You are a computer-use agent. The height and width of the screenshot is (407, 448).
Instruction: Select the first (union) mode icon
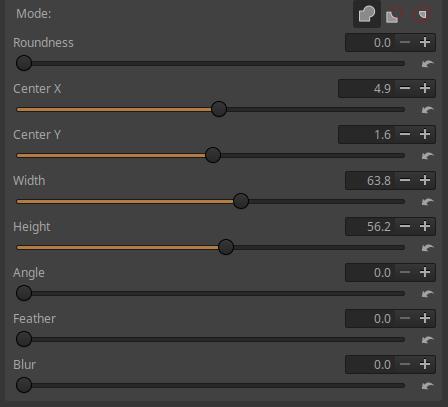pos(367,14)
